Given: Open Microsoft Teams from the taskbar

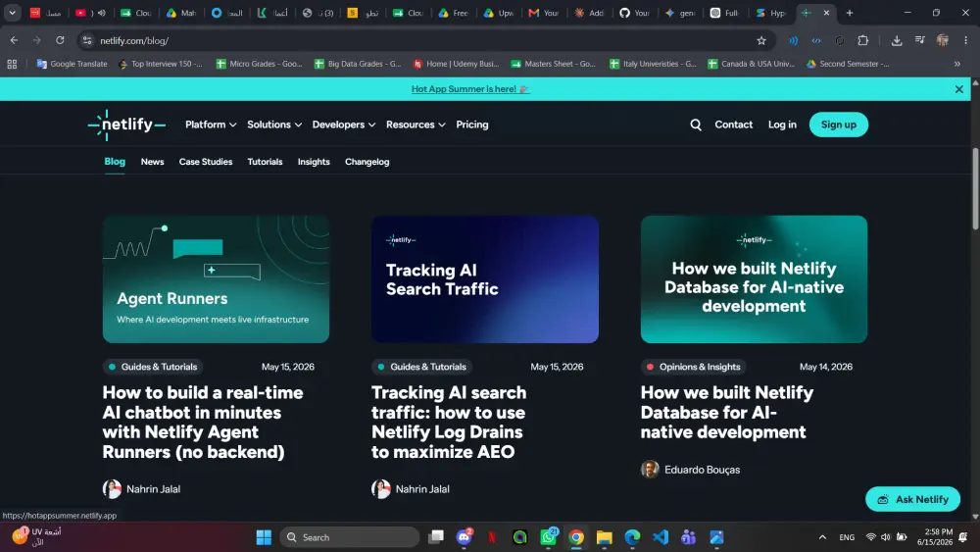Looking at the screenshot, I should [689, 537].
